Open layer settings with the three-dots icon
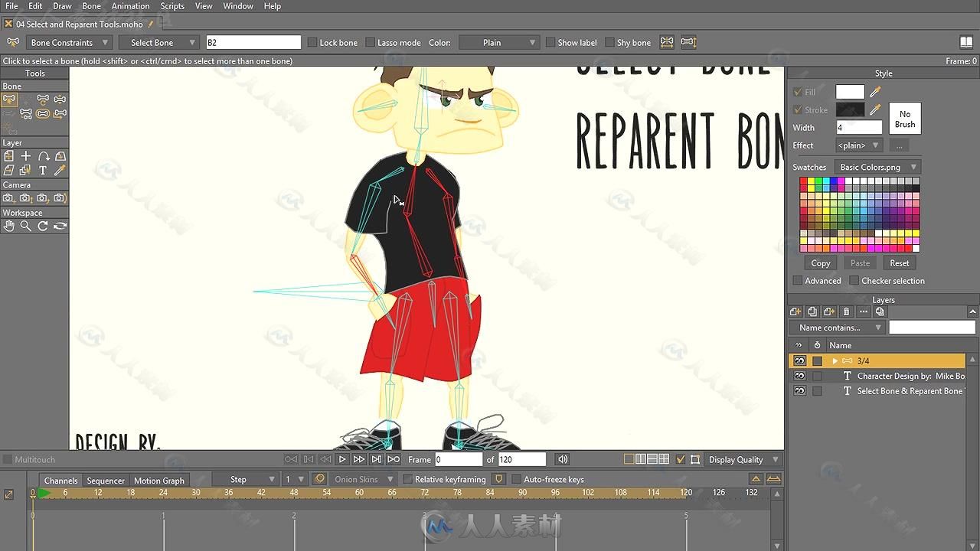The image size is (980, 551). (x=863, y=311)
